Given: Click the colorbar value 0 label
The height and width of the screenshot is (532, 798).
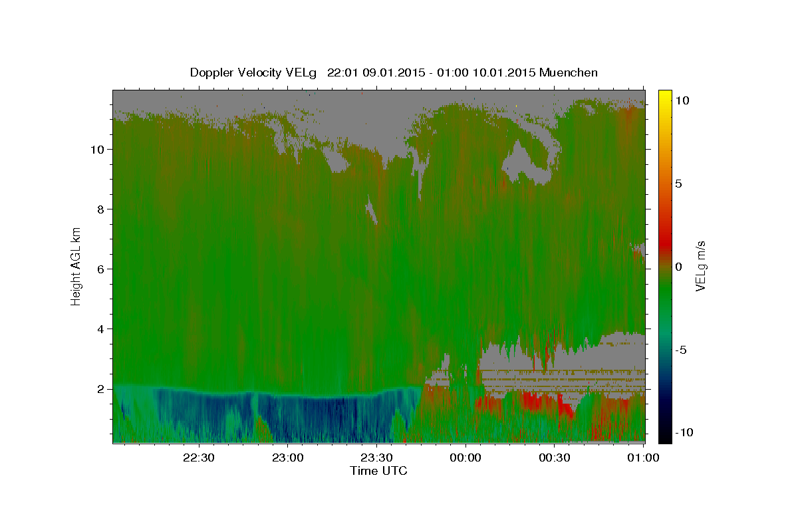Looking at the screenshot, I should point(678,267).
